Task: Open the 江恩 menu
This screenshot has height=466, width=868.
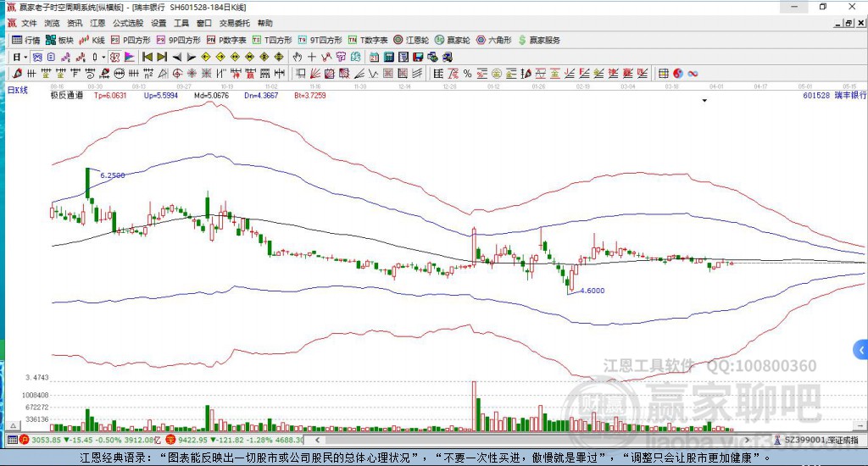Action: tap(97, 23)
